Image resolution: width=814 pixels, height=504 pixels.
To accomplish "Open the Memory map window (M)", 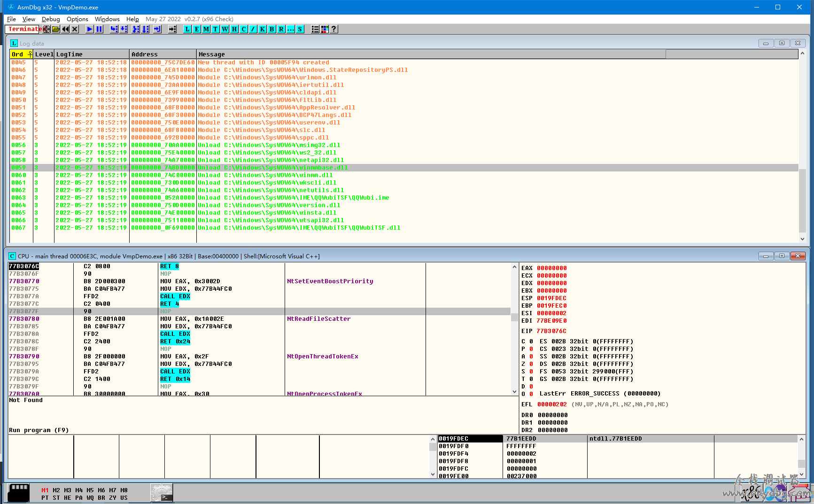I will pos(206,29).
